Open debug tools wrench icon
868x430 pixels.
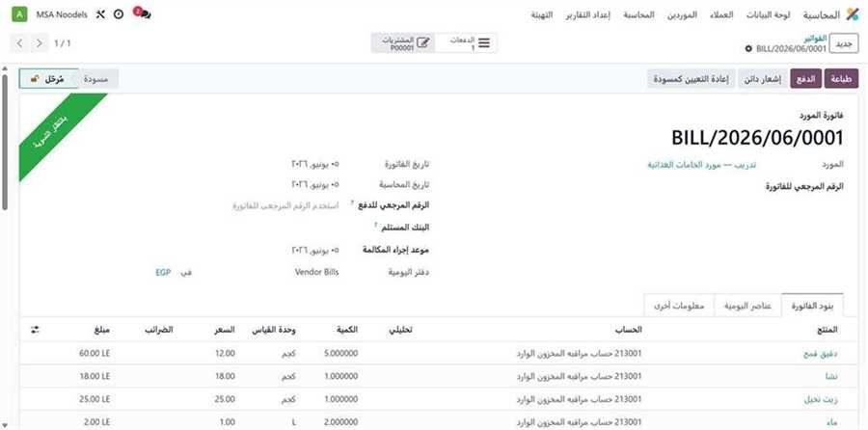[100, 14]
